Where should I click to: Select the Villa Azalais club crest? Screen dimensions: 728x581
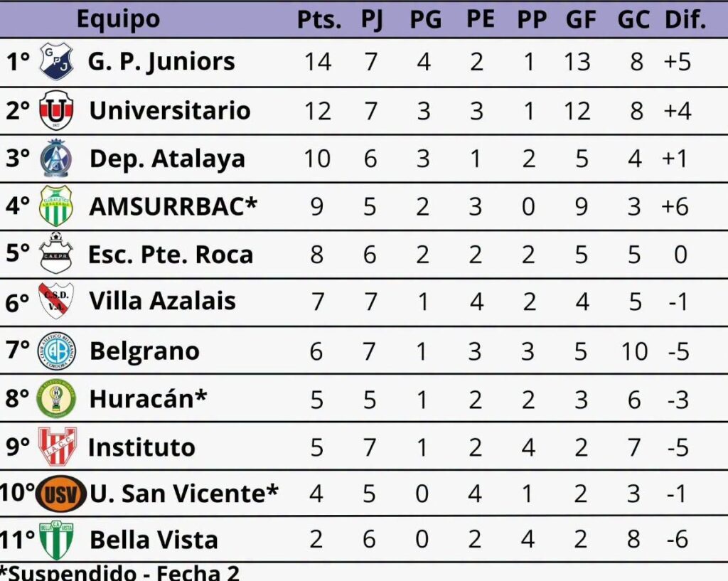(56, 301)
